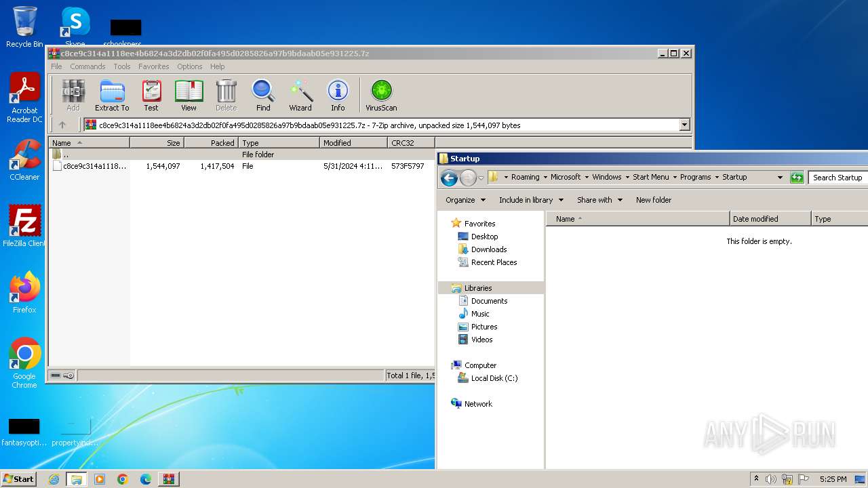Select the parent folder '..' row
The width and height of the screenshot is (868, 488).
[241, 155]
